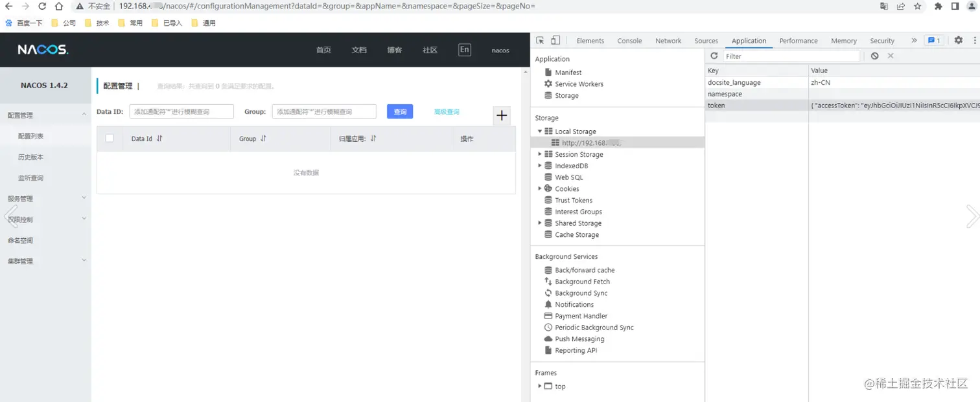This screenshot has height=402, width=980.
Task: Open the 技术 bookmark folder
Action: (x=97, y=23)
